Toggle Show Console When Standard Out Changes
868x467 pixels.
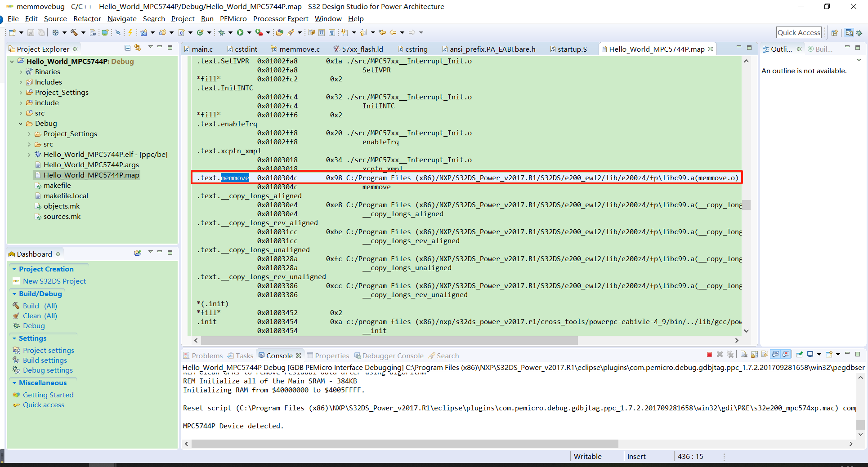coord(775,354)
